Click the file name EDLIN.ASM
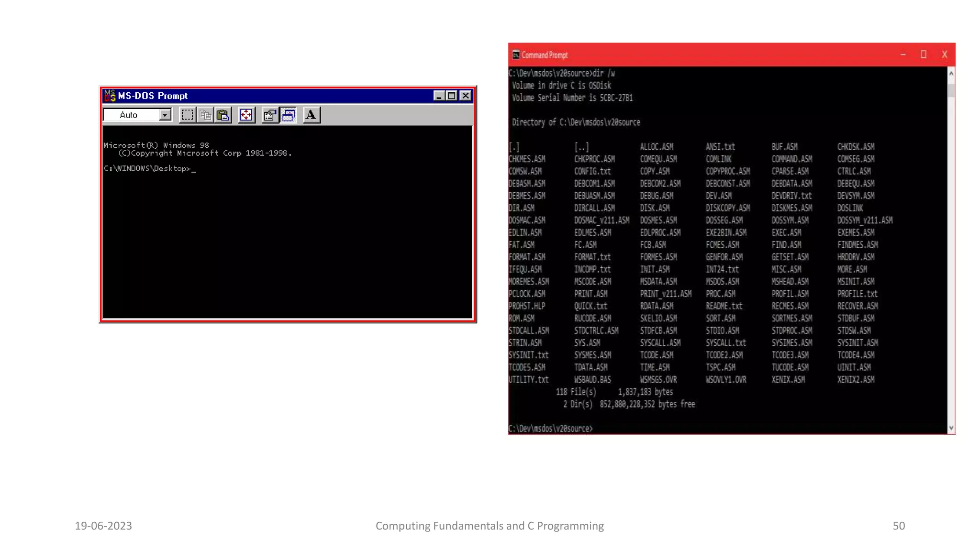Viewport: 980px width, 551px height. [525, 232]
